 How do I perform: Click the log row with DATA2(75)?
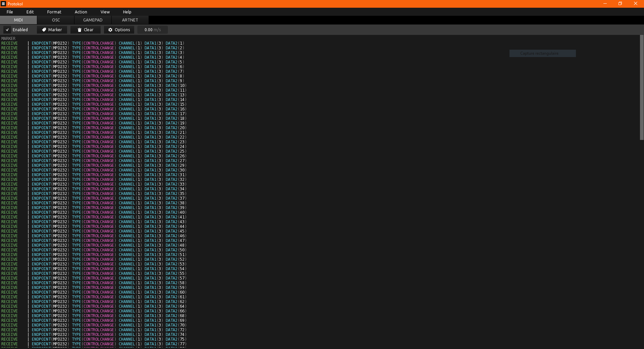pos(94,339)
